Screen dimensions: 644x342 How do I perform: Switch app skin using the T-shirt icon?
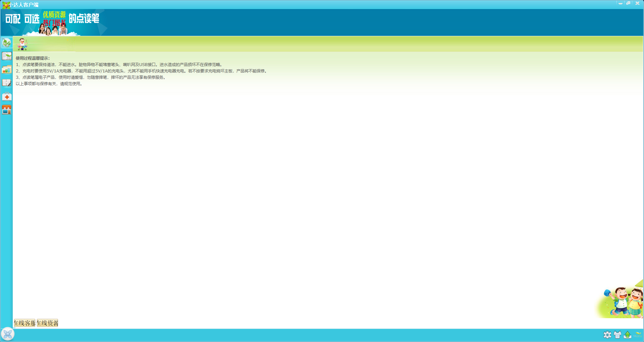point(618,335)
